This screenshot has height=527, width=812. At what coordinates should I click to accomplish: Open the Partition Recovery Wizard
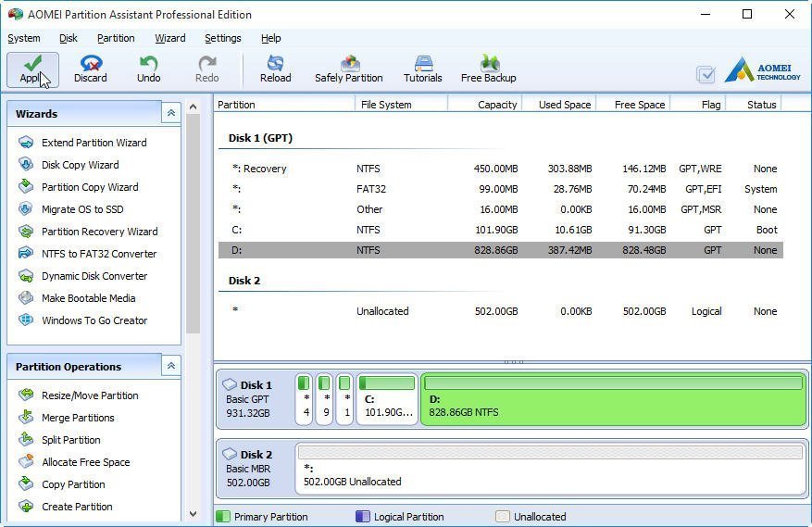[x=88, y=232]
